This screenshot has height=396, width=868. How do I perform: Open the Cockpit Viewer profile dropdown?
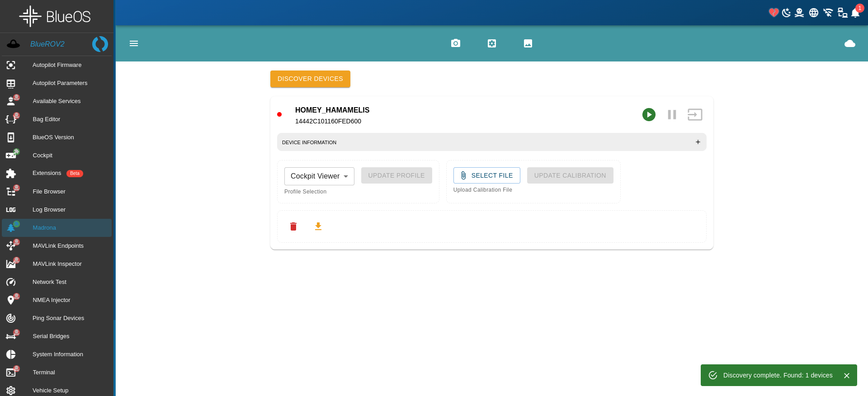319,176
